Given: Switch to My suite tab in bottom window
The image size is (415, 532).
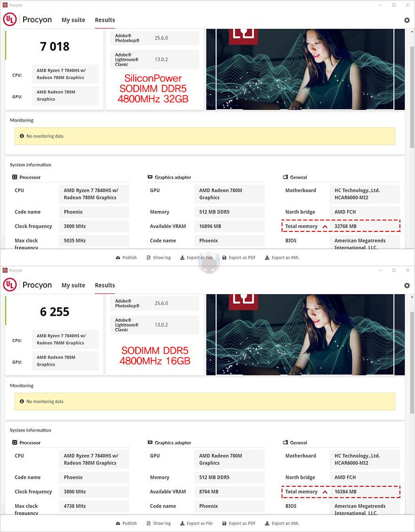Looking at the screenshot, I should click(74, 286).
